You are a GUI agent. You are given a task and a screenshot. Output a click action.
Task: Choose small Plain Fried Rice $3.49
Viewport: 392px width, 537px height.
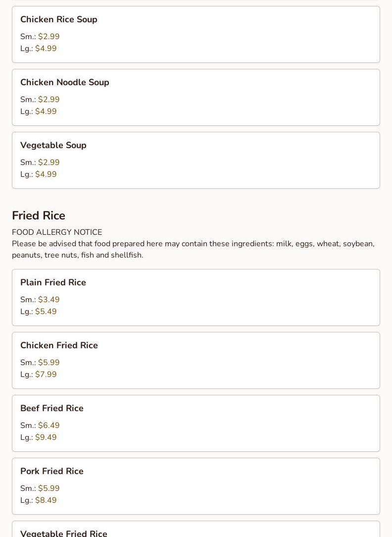(x=49, y=300)
